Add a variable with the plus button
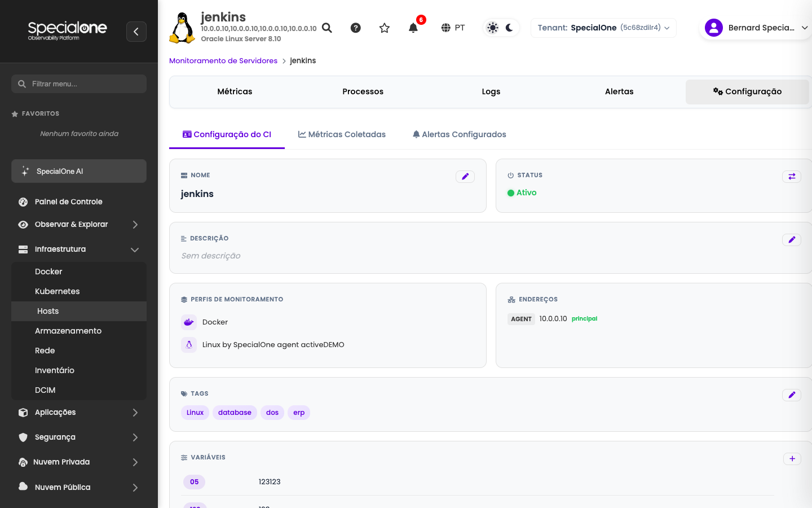The image size is (812, 508). (x=792, y=459)
